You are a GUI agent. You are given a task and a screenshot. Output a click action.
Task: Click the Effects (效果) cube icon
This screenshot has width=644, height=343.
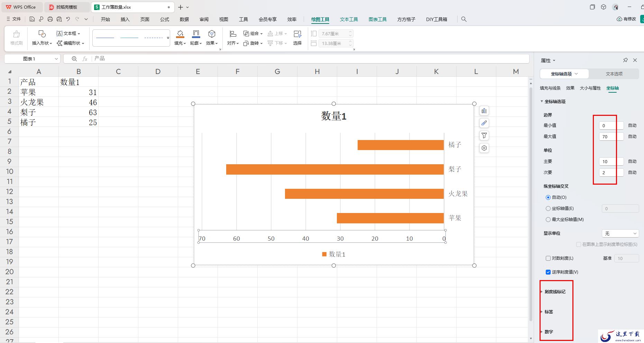pyautogui.click(x=212, y=34)
